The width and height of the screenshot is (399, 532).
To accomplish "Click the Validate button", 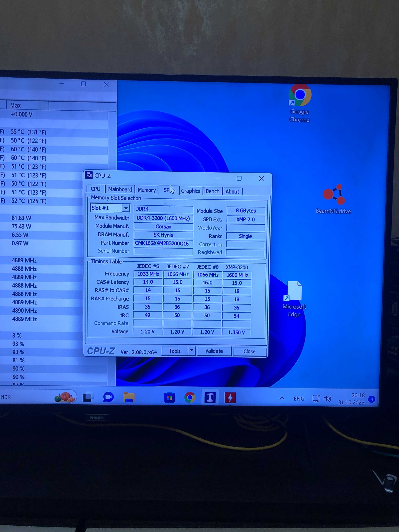I will click(x=214, y=351).
